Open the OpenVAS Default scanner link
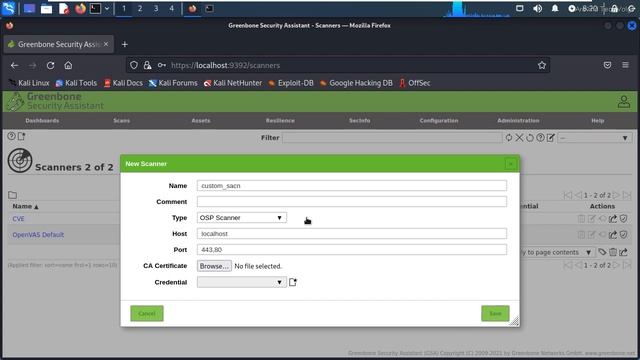 coord(38,235)
